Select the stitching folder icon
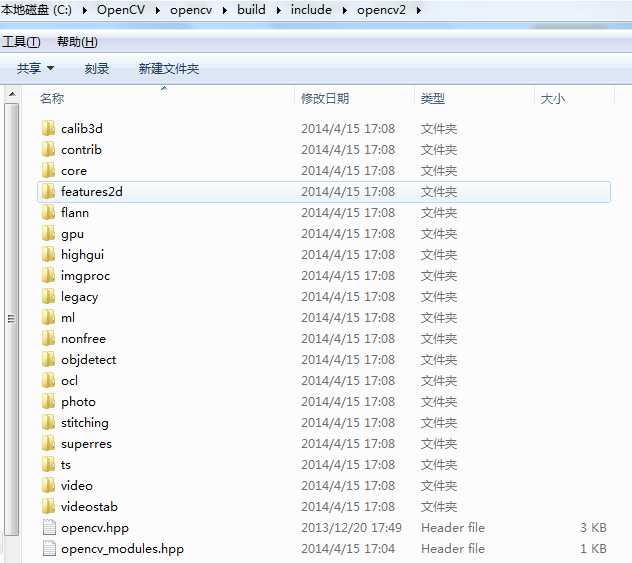 coord(48,422)
